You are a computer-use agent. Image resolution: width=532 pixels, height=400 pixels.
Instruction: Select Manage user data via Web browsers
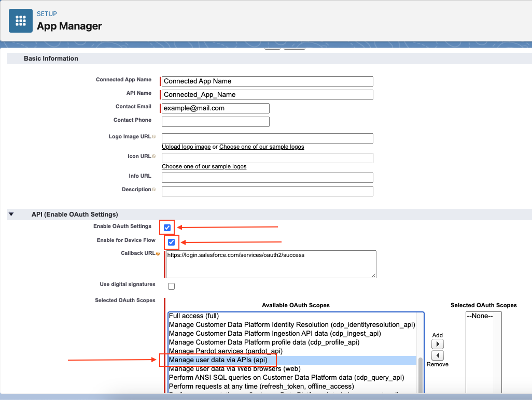click(292, 369)
